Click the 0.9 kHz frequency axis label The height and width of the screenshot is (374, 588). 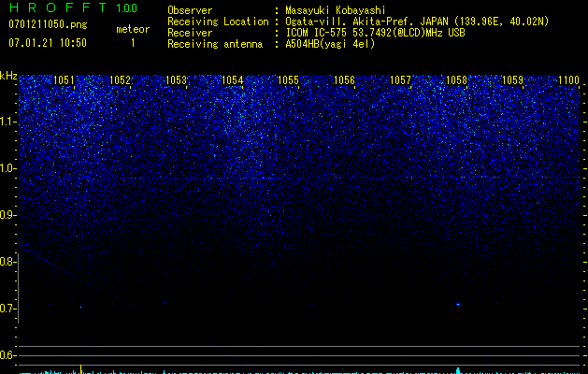tap(8, 215)
